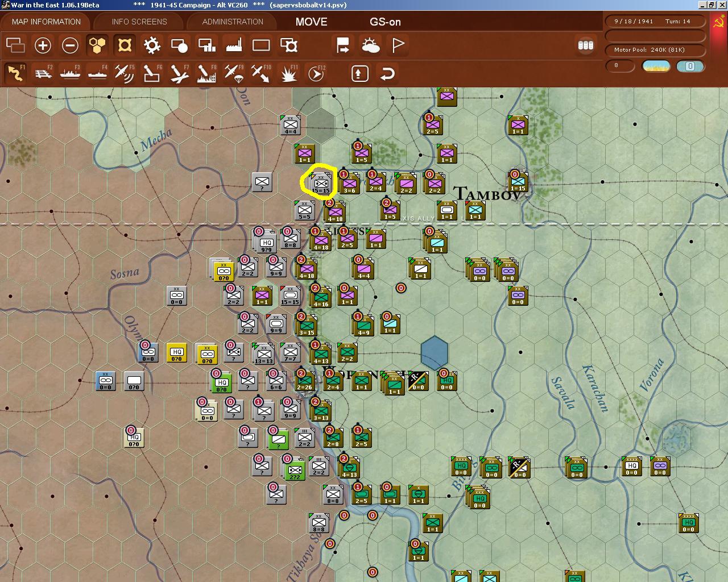This screenshot has height=582, width=728.
Task: Select F3 naval transport mode
Action: (x=70, y=73)
